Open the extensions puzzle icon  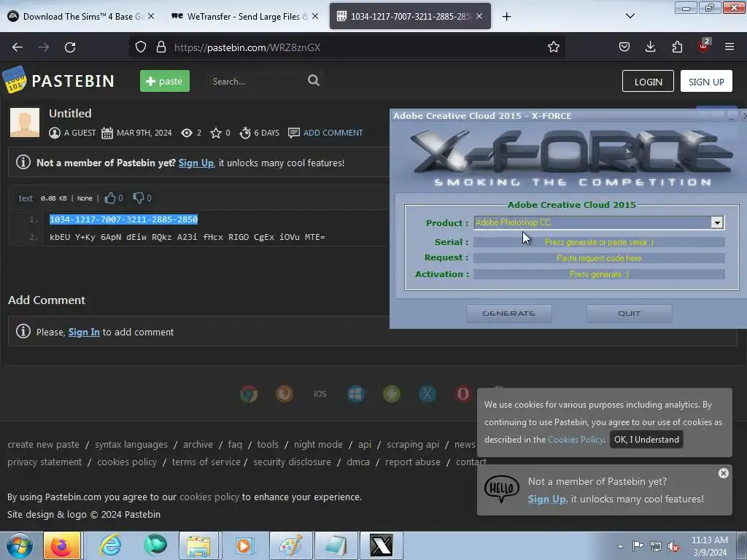tap(677, 47)
